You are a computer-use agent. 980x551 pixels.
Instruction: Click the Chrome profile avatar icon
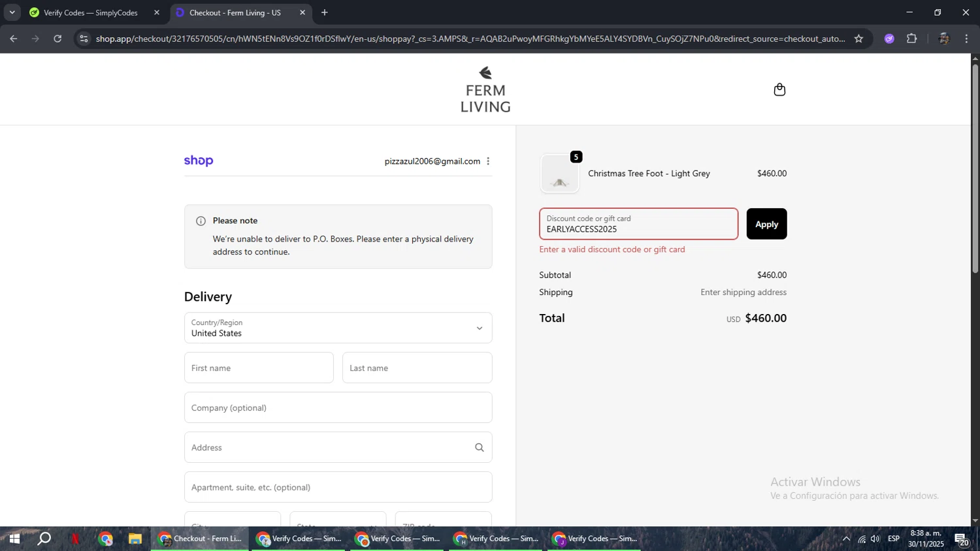tap(944, 39)
